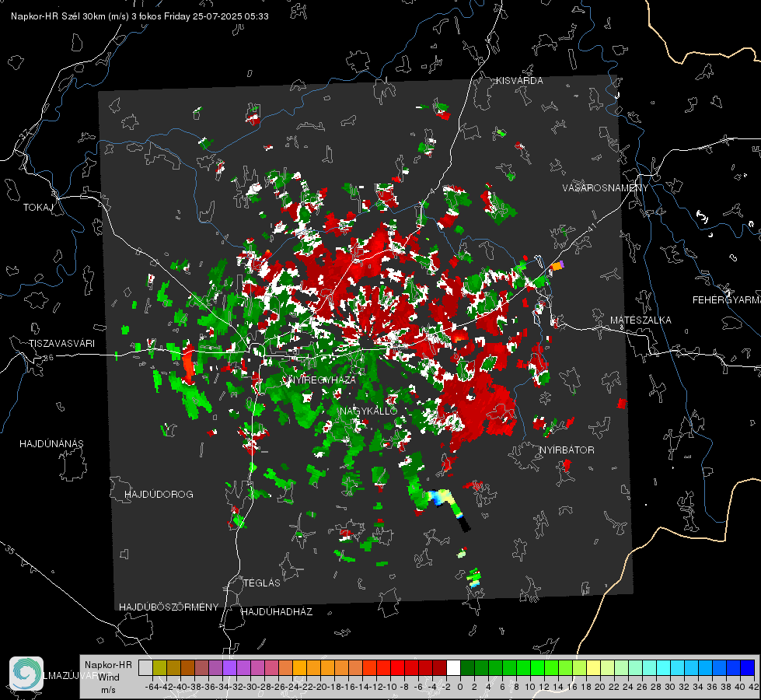
Task: Select the TOKAJ town label
Action: coord(38,208)
